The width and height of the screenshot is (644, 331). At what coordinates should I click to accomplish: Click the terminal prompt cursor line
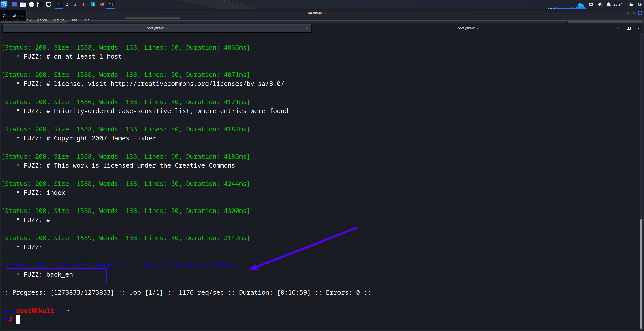coord(18,320)
